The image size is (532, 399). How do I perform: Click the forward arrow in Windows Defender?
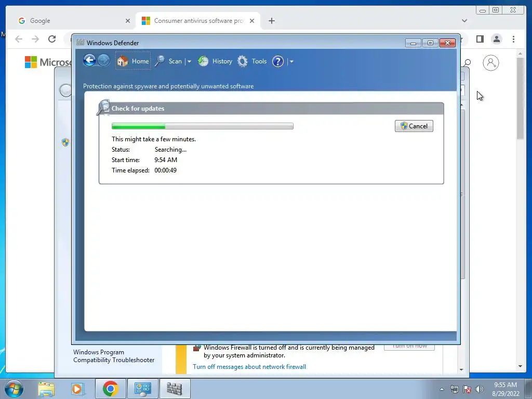(103, 61)
